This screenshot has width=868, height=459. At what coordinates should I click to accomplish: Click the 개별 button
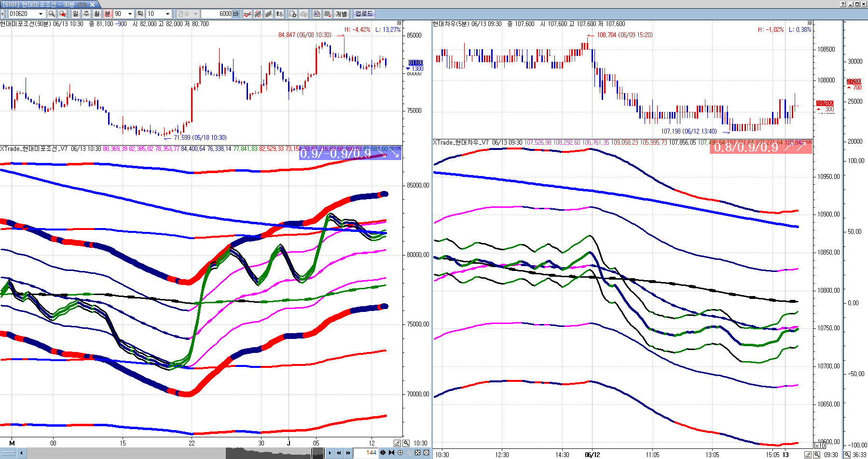pos(342,14)
